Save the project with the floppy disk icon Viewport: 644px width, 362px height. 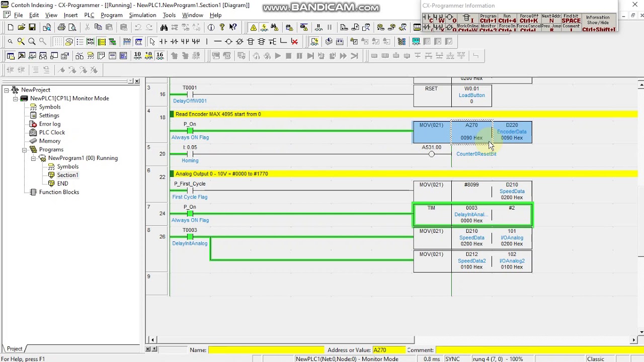(32, 27)
